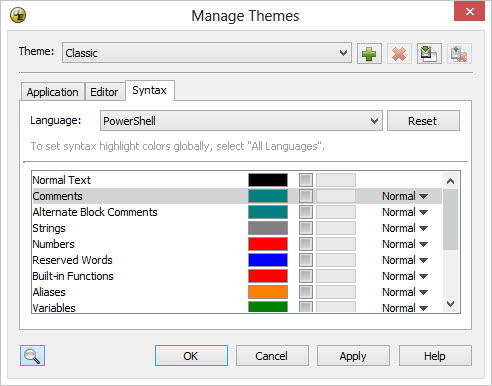Toggle background checkbox for Strings
The height and width of the screenshot is (386, 492).
click(x=306, y=228)
